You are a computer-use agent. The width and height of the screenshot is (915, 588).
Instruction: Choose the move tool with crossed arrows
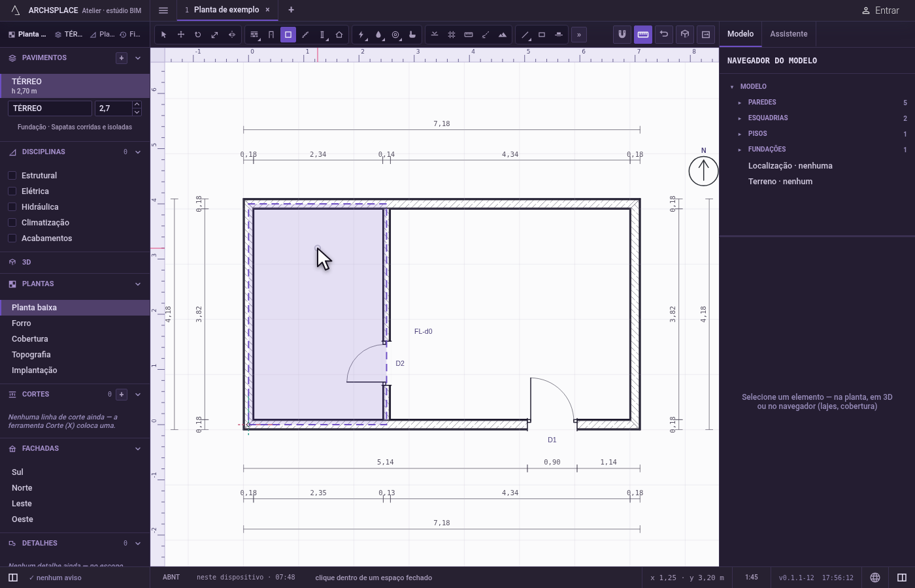point(181,35)
